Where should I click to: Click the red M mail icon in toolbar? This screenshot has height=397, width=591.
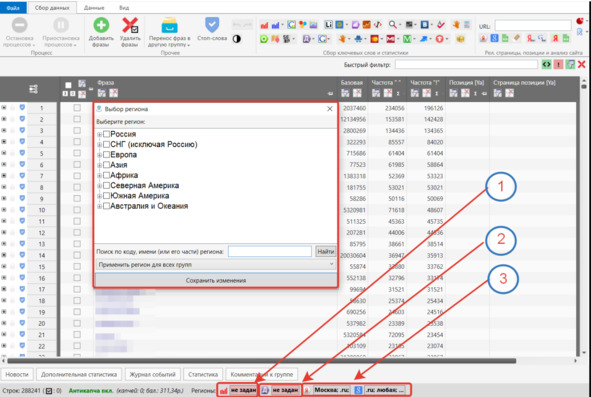click(390, 39)
